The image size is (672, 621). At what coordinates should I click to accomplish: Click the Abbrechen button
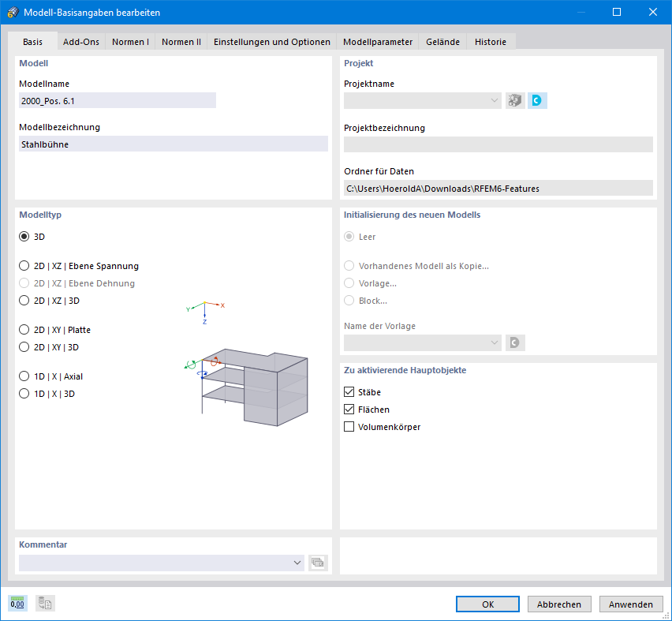coord(559,604)
